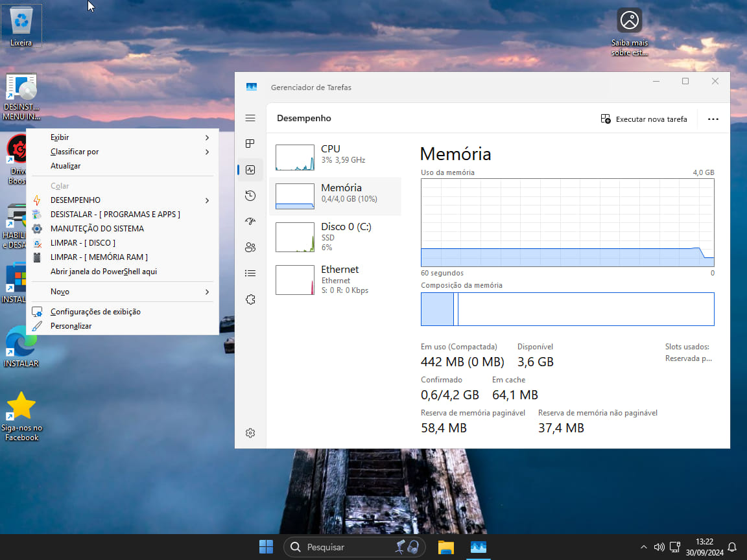Click the File Explorer taskbar icon
This screenshot has width=747, height=560.
point(445,547)
